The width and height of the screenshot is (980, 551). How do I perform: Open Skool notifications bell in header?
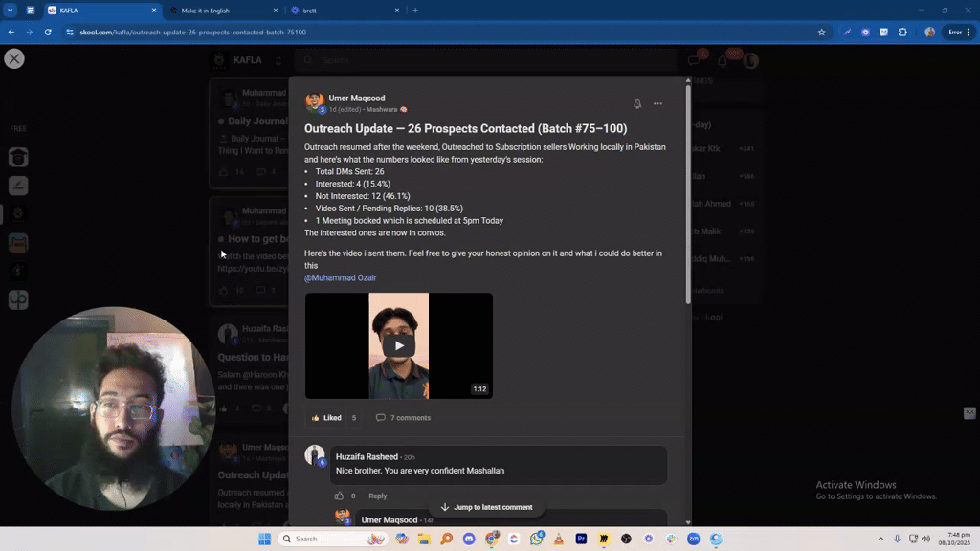(723, 60)
